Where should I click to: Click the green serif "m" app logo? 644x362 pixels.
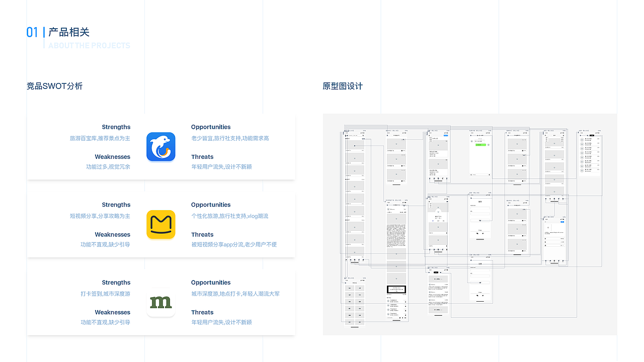(161, 302)
